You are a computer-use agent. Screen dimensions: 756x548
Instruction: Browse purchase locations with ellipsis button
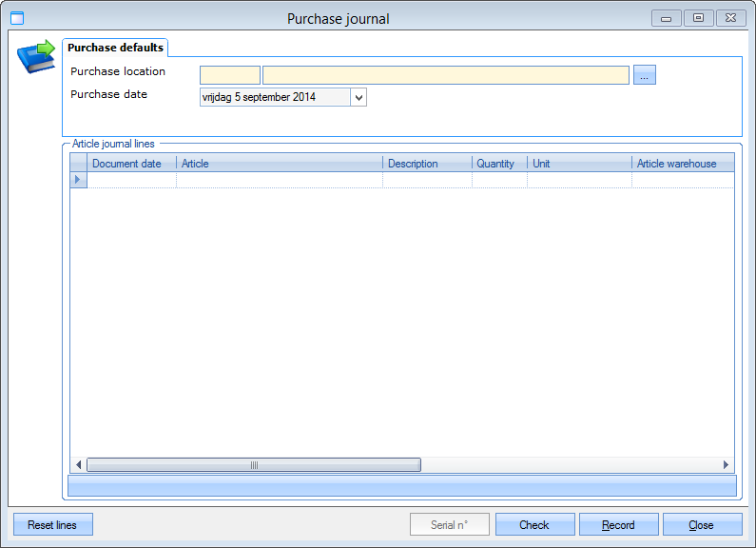click(x=645, y=75)
